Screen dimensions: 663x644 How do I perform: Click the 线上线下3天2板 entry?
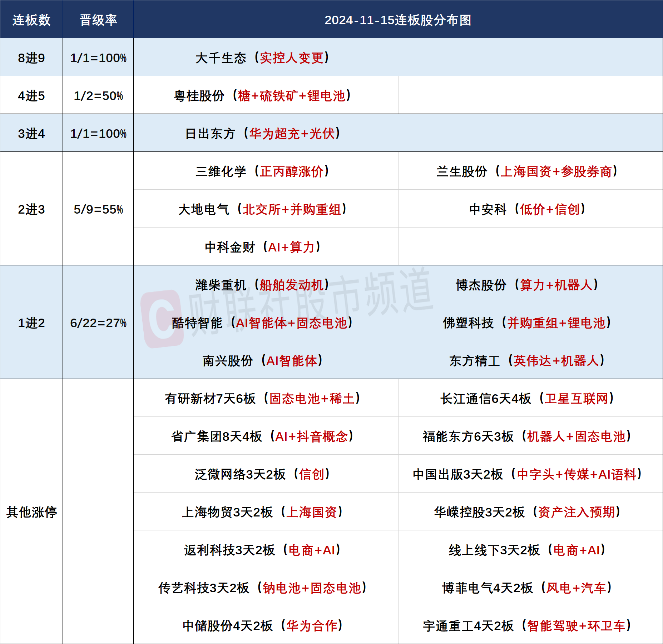coord(527,550)
